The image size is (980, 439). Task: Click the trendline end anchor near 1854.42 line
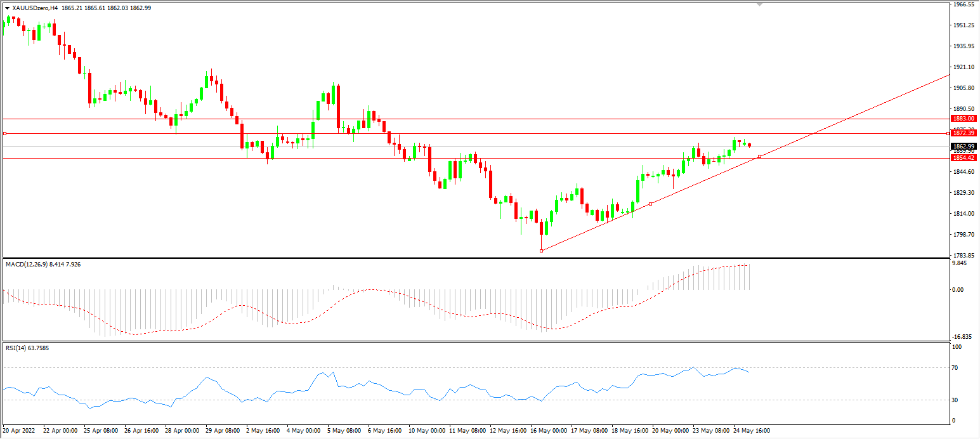coord(760,157)
